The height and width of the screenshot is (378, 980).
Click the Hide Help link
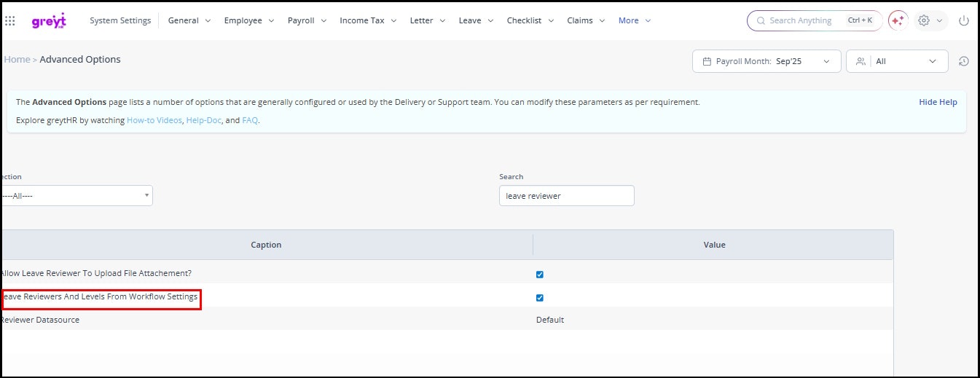(x=938, y=102)
